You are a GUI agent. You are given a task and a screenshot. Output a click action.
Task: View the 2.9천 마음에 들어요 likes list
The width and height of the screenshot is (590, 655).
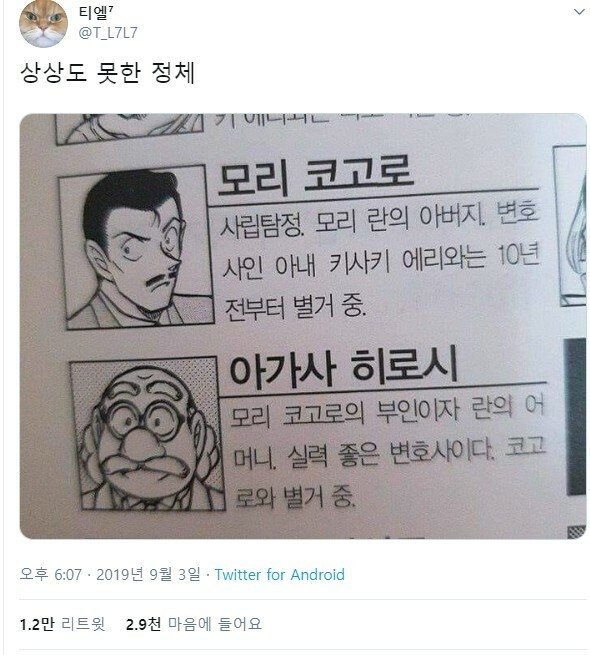point(193,624)
